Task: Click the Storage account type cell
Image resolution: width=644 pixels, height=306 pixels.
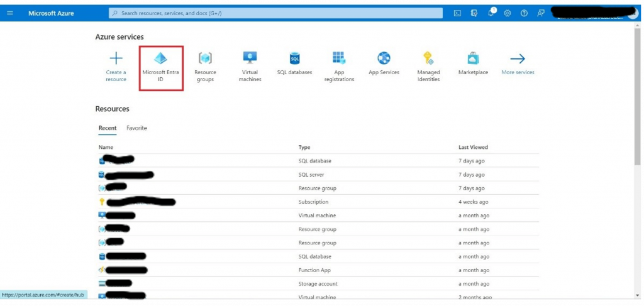Action: click(x=318, y=284)
